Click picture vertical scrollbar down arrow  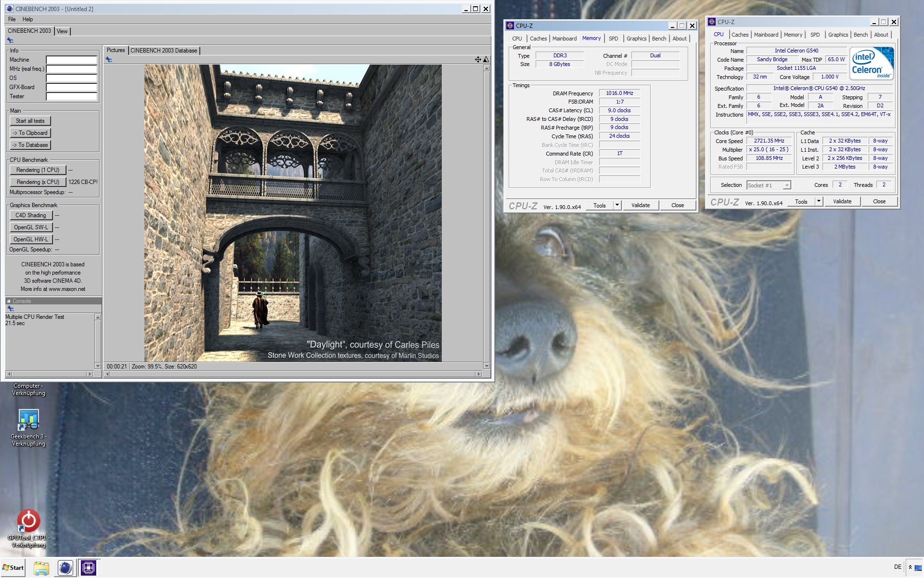click(487, 366)
